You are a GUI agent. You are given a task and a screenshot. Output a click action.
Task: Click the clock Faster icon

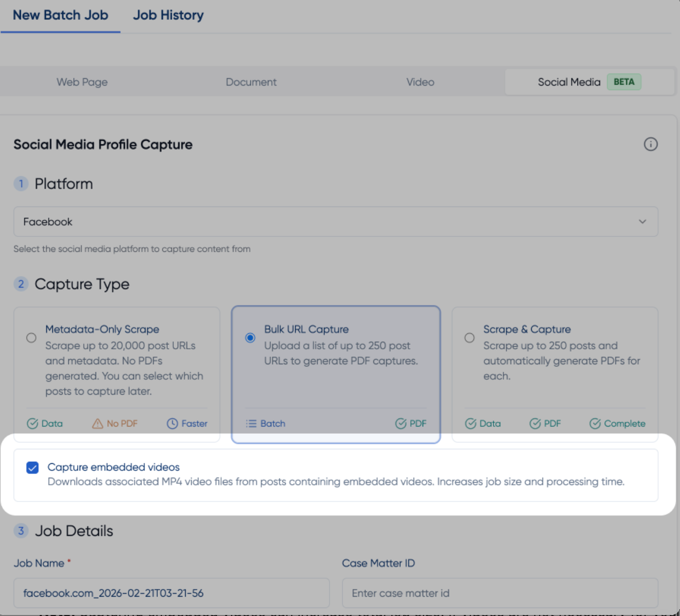coord(172,423)
